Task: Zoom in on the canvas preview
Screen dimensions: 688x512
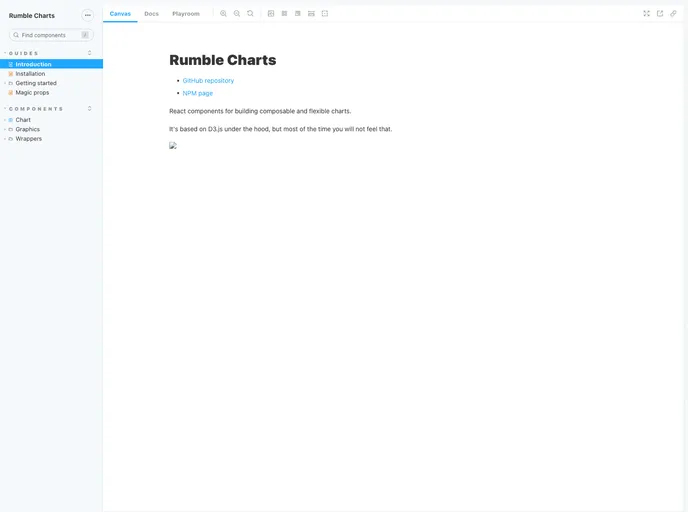Action: [223, 14]
